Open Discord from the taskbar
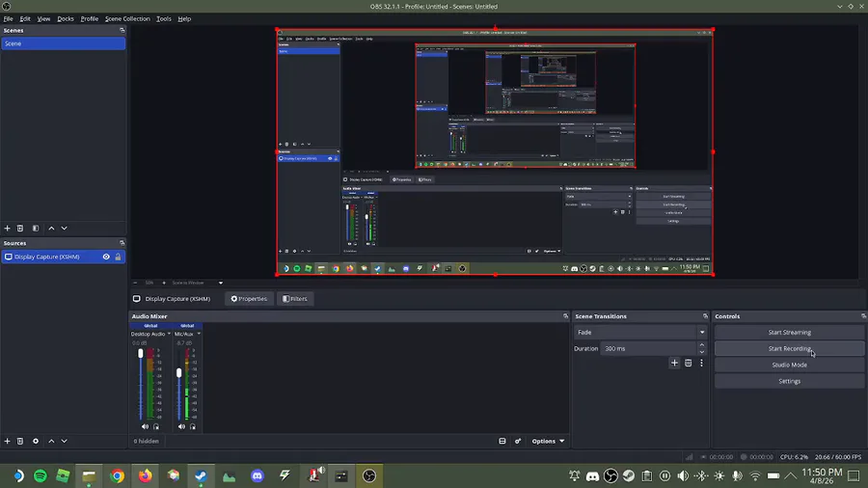Viewport: 868px width, 488px height. pos(258,475)
